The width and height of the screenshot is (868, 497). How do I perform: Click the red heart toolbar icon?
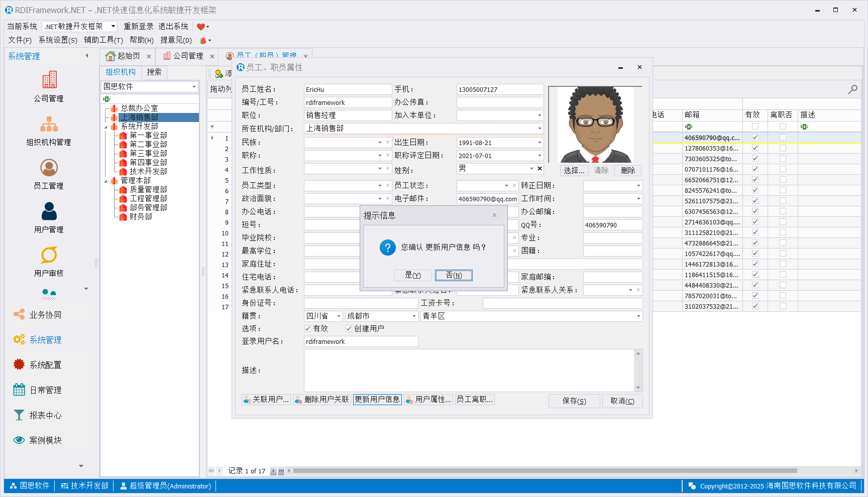(200, 27)
